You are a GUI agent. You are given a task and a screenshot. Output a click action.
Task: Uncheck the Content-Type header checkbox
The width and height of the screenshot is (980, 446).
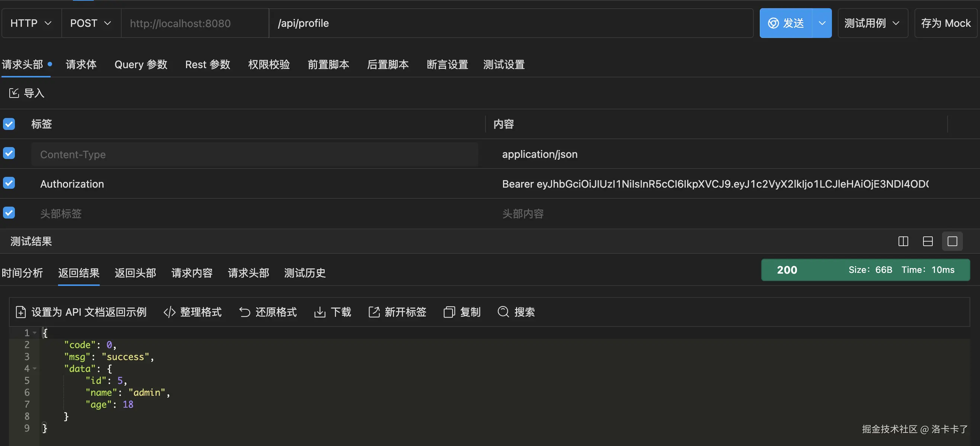point(9,153)
